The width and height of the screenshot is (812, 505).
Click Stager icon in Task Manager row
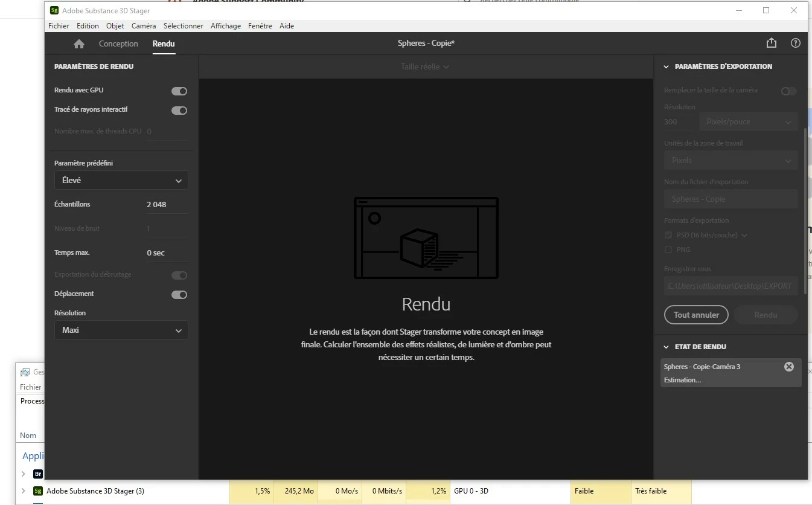click(38, 491)
